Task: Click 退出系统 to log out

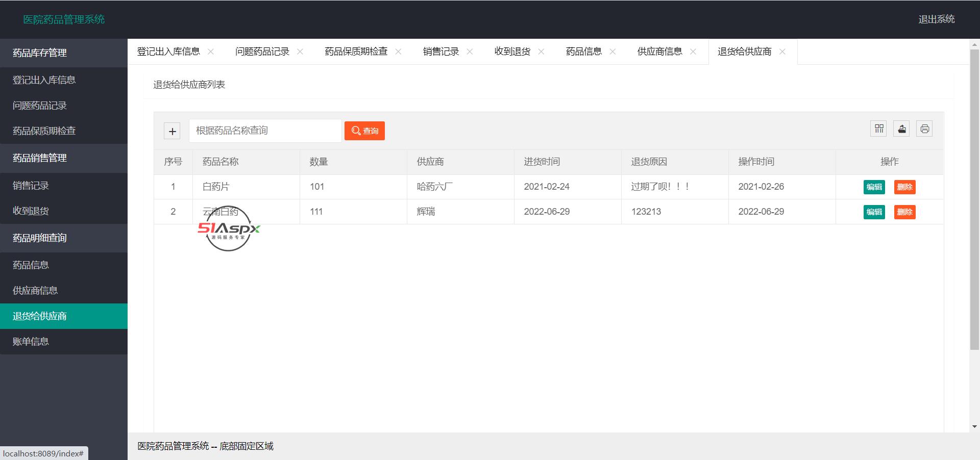Action: [937, 19]
